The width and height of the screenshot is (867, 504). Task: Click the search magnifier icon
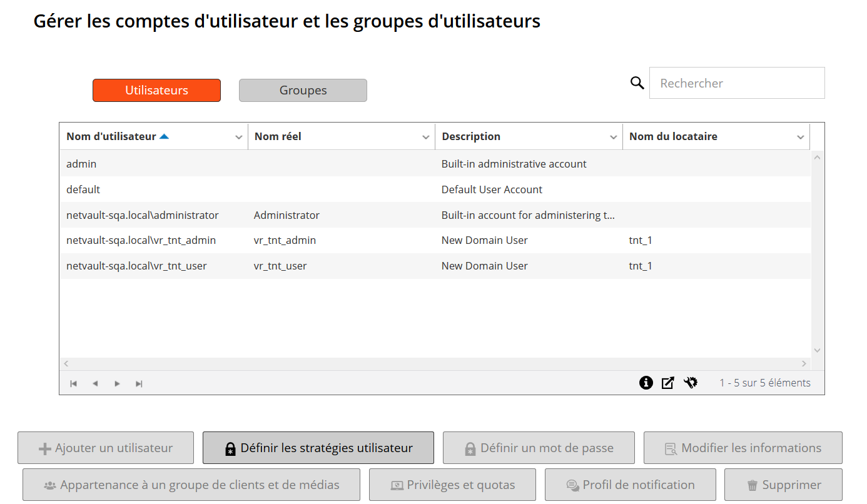(637, 83)
